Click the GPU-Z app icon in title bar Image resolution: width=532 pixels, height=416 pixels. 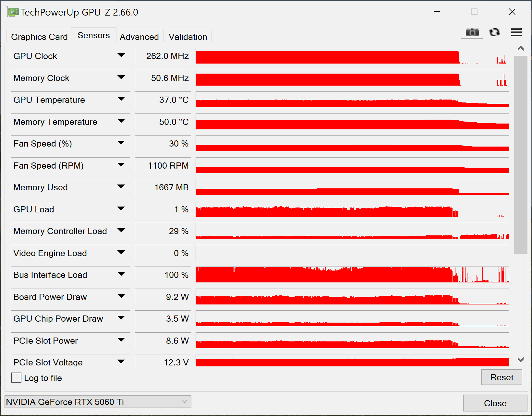click(12, 12)
